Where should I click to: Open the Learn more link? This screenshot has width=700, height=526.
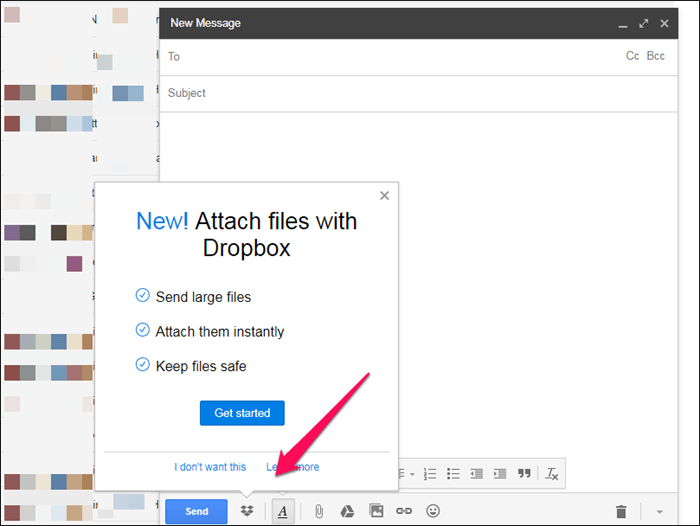tap(293, 467)
